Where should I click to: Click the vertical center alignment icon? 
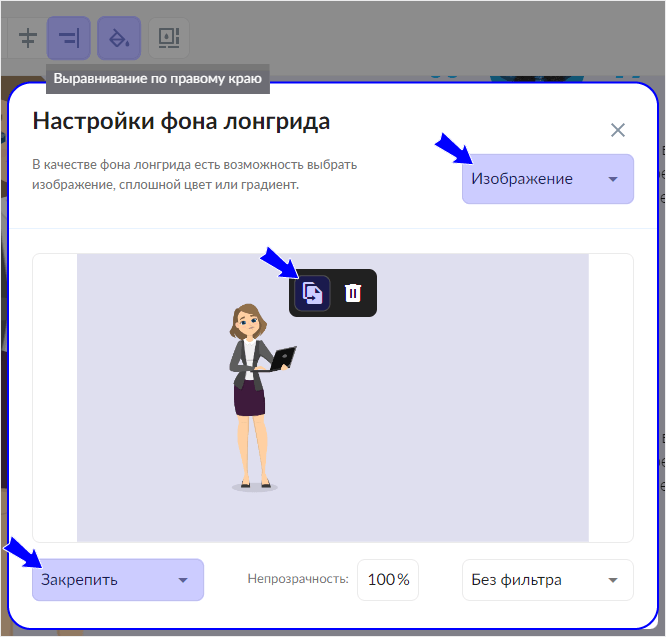pyautogui.click(x=28, y=38)
